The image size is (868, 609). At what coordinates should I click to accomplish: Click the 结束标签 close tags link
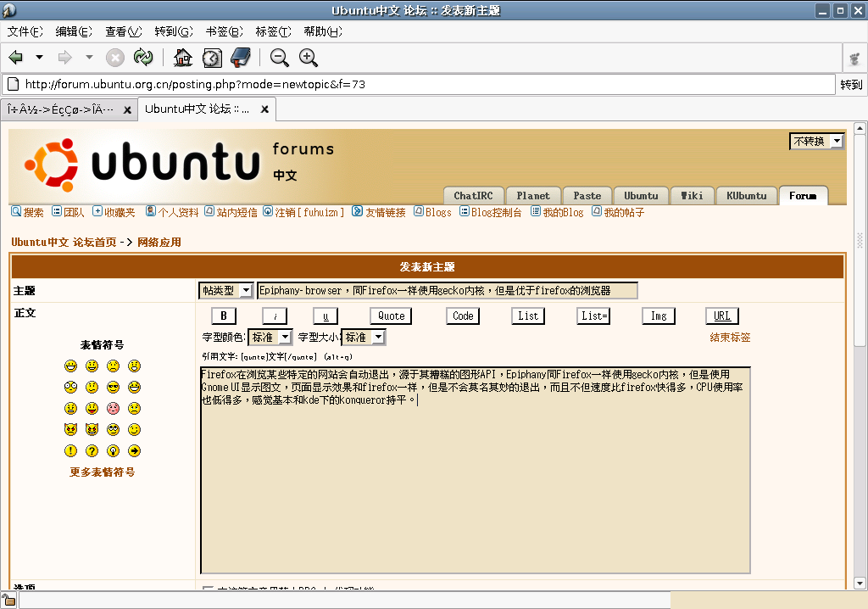tap(730, 338)
